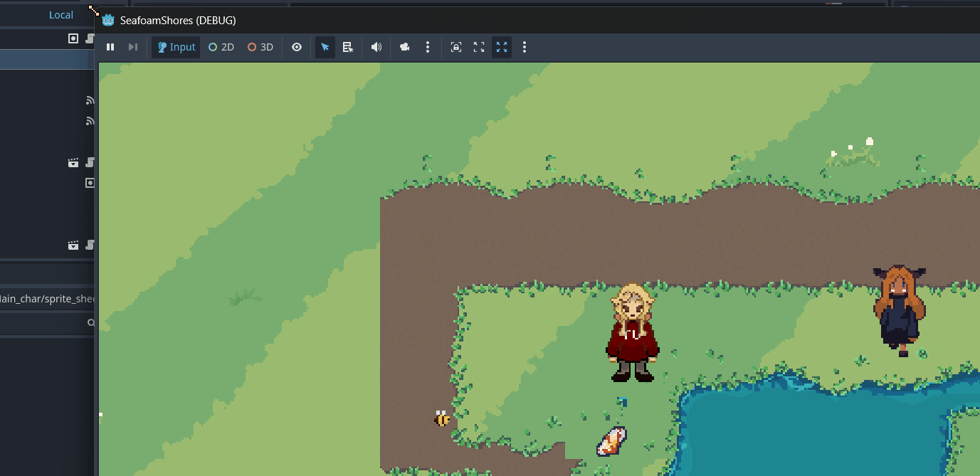Click a signal connection icon in the scene tree

90,100
